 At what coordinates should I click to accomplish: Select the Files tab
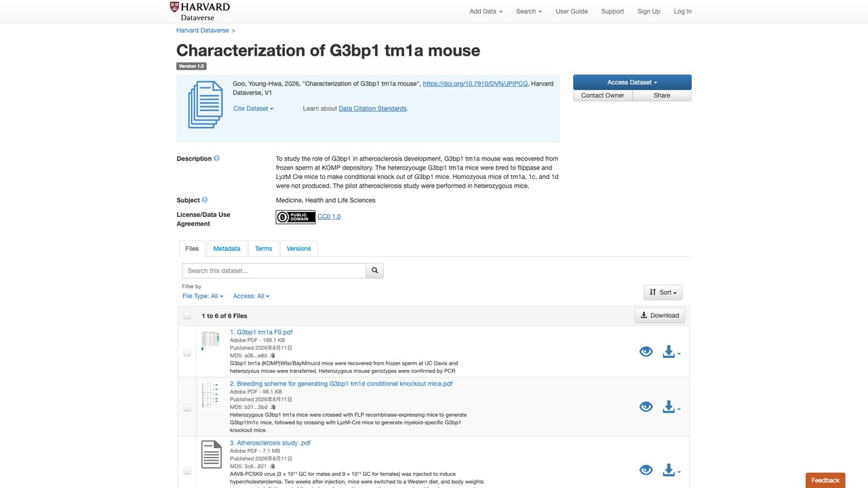click(192, 249)
